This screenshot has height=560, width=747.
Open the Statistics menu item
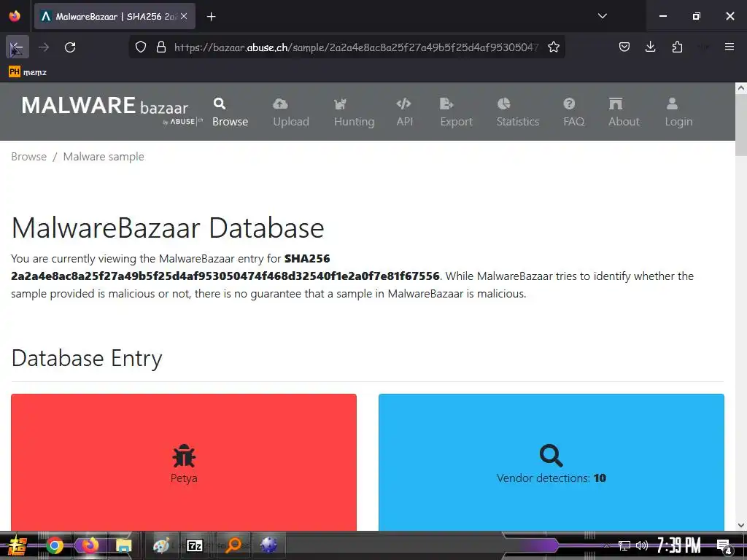(x=517, y=112)
